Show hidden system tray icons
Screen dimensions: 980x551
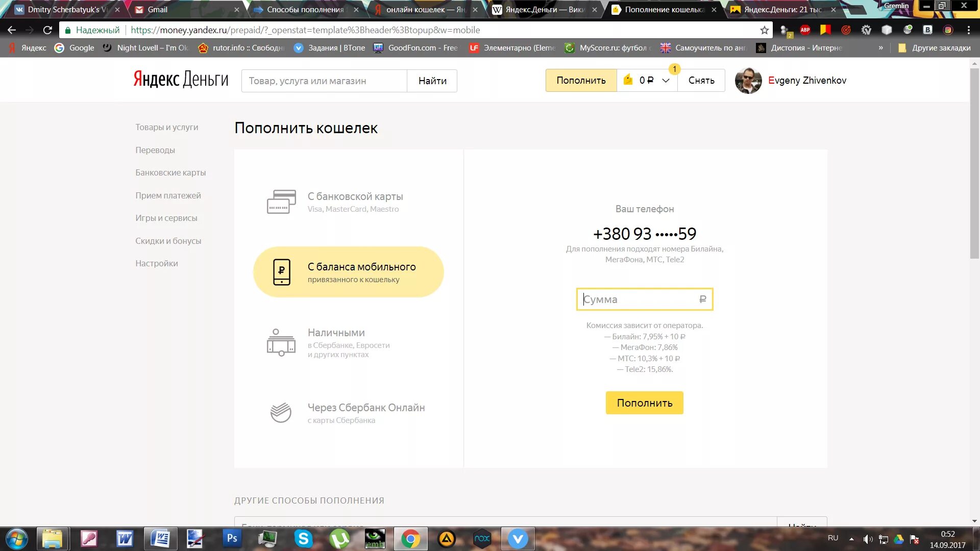click(851, 539)
